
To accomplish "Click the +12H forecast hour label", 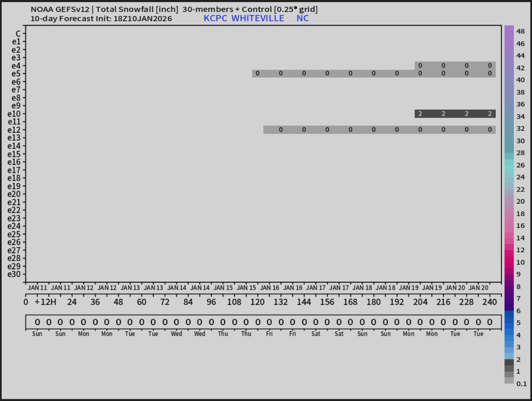I will click(x=45, y=302).
